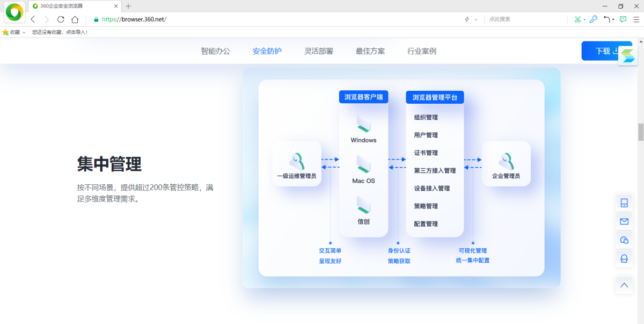The height and width of the screenshot is (324, 644).
Task: Open the 行业案例 link
Action: point(422,51)
